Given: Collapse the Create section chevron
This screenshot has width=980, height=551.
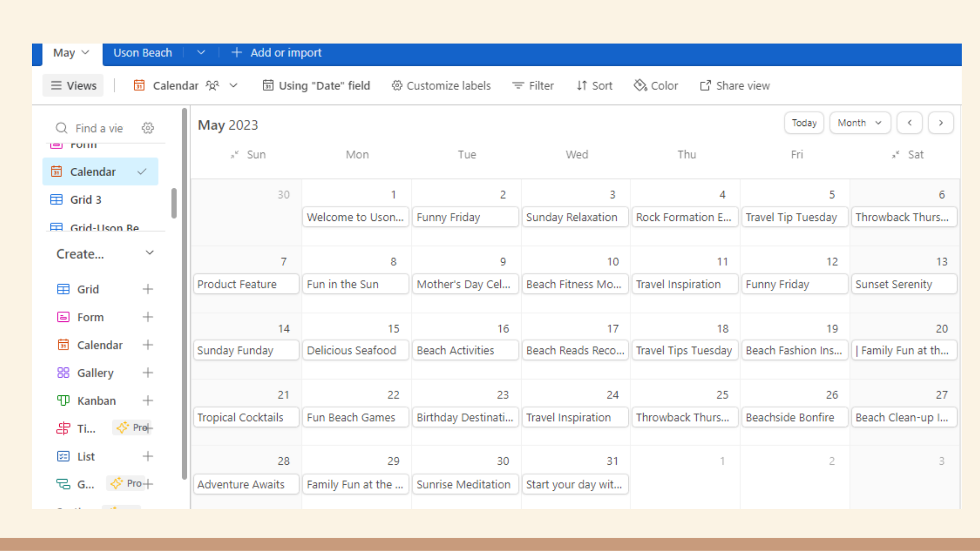Looking at the screenshot, I should 150,253.
